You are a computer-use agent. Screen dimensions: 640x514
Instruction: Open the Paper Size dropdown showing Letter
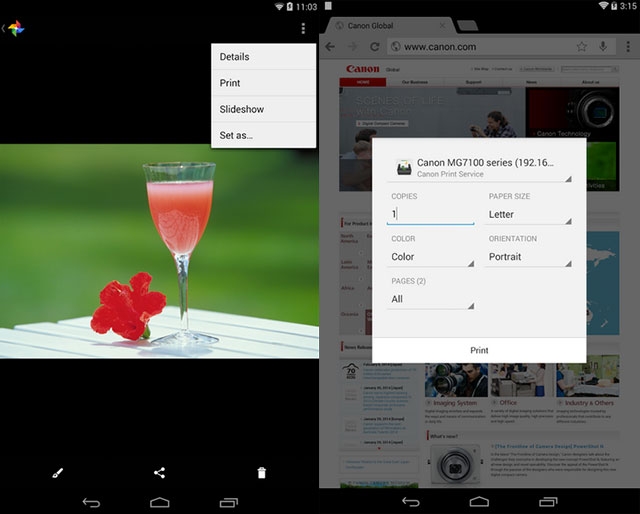point(528,214)
